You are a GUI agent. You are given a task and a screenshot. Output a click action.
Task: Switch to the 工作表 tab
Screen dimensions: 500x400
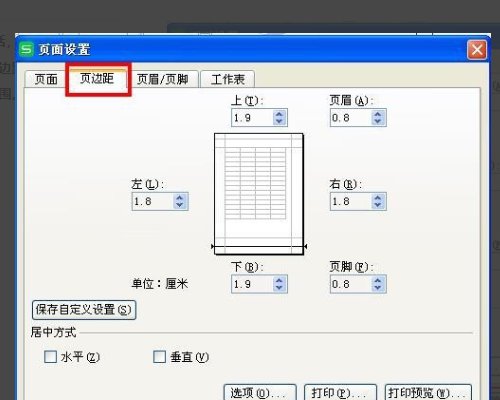coord(228,79)
